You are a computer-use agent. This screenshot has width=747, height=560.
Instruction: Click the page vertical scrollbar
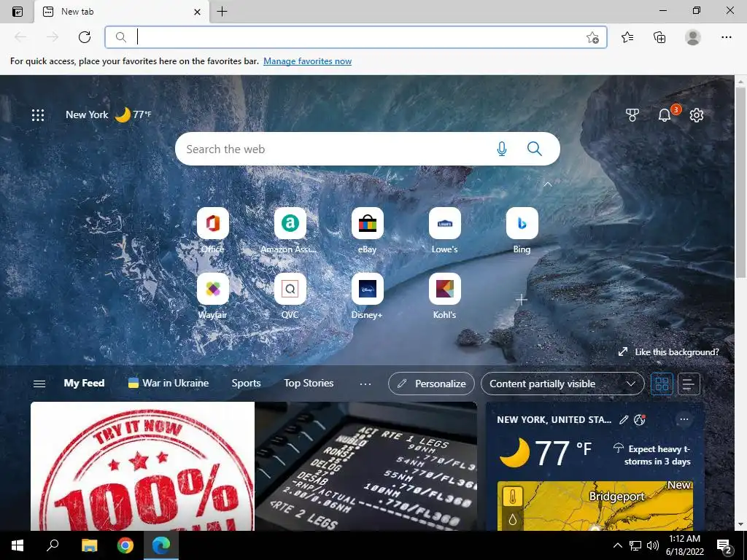[740, 181]
